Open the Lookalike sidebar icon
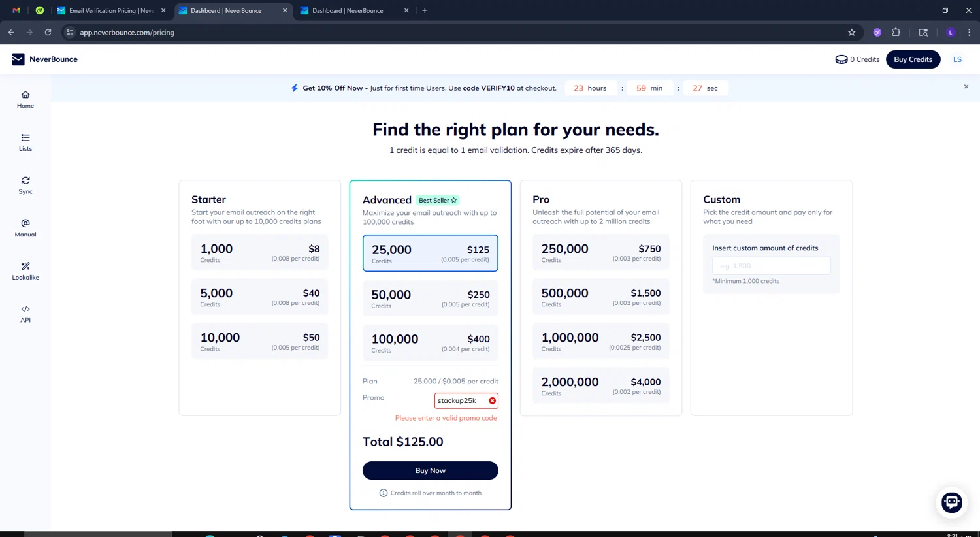Viewport: 980px width, 537px height. (x=25, y=271)
